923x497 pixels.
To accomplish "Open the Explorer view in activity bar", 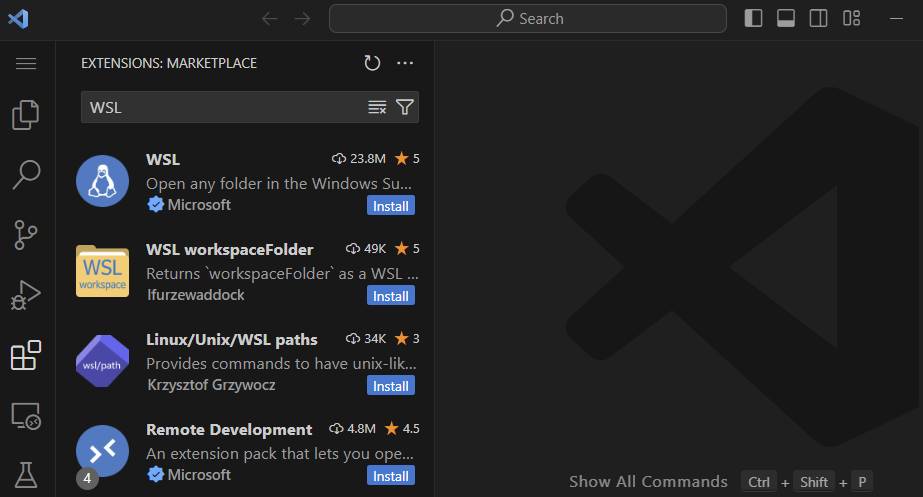I will 26,114.
